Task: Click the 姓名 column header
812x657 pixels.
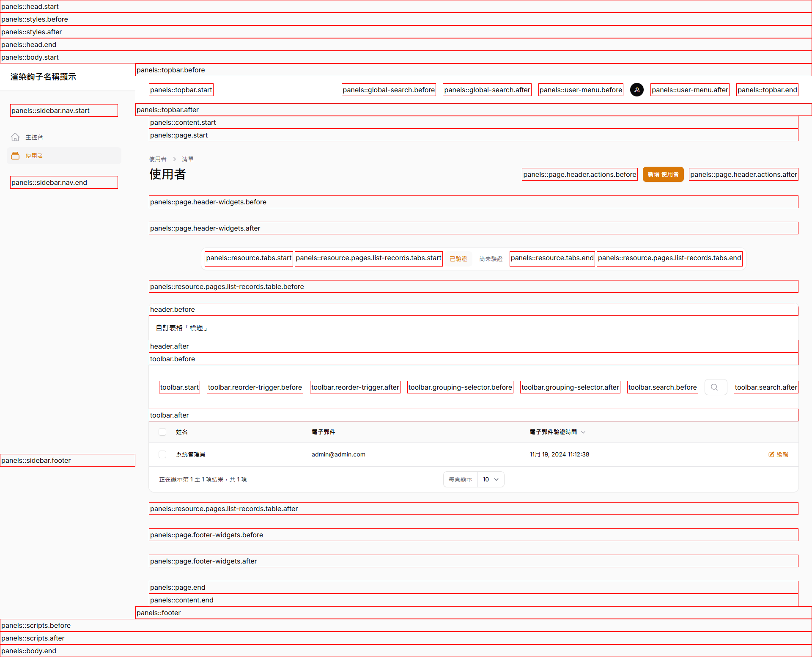Action: tap(182, 432)
